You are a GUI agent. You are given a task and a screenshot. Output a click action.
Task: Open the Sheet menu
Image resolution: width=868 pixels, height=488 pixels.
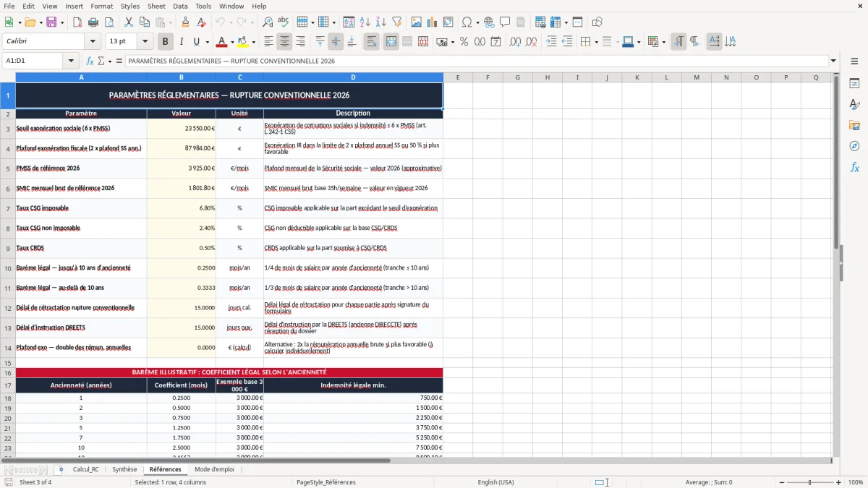156,6
